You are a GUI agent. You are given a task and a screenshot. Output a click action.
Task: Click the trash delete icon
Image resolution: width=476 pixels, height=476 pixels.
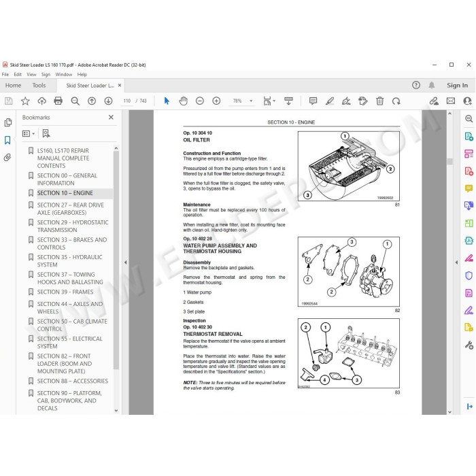click(379, 101)
